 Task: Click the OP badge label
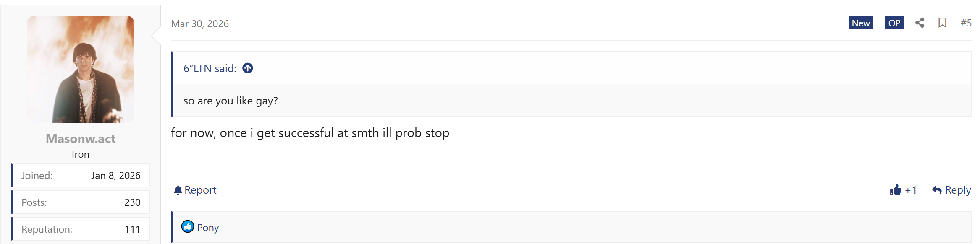[x=894, y=23]
